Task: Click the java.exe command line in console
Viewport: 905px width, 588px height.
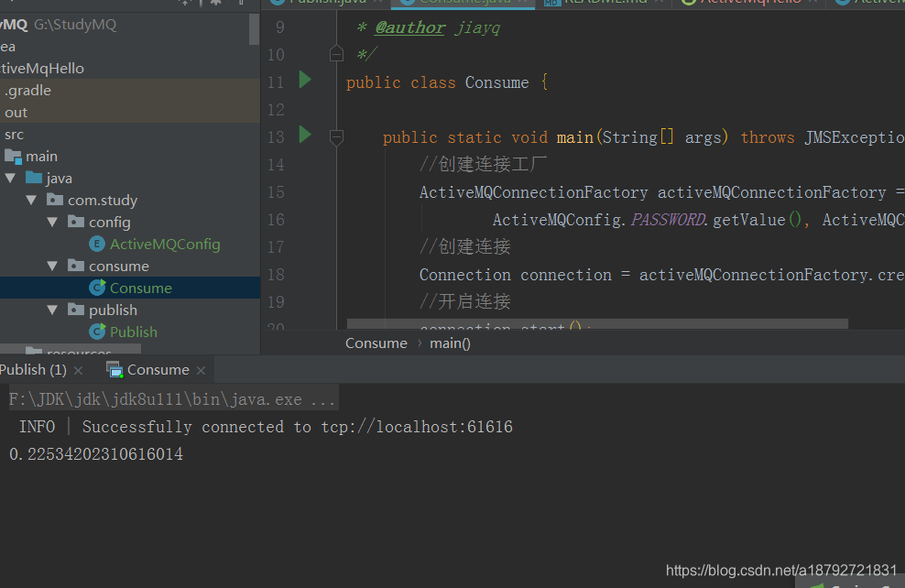Action: click(172, 399)
